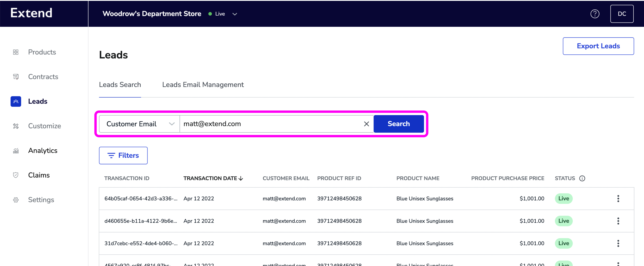Go to Claims in sidebar
The image size is (644, 266).
[39, 175]
